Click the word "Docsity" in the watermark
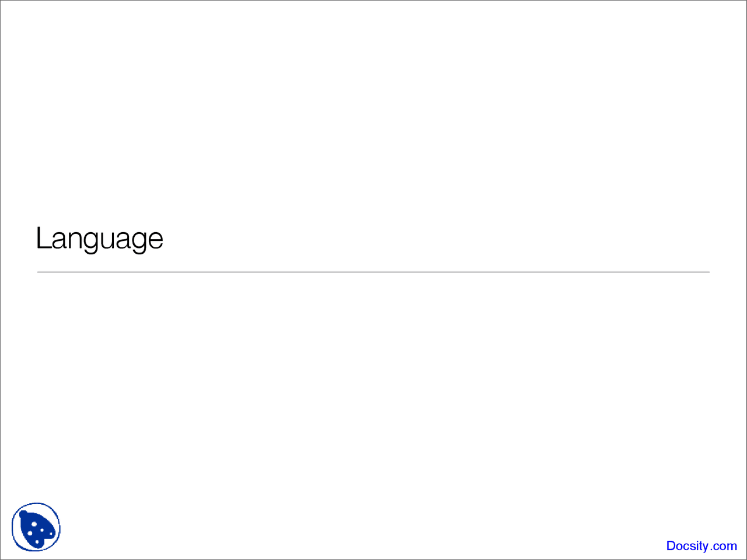The image size is (747, 560). tap(687, 546)
